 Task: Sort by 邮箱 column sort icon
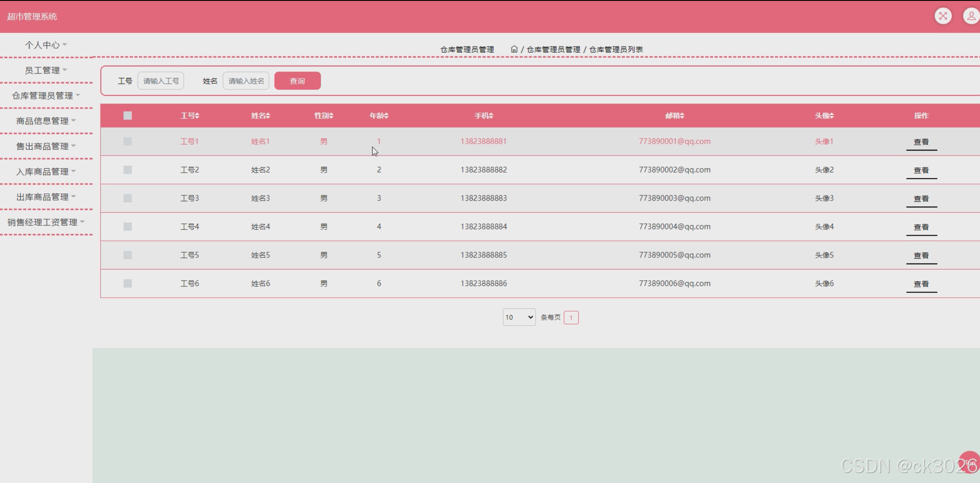tap(682, 115)
